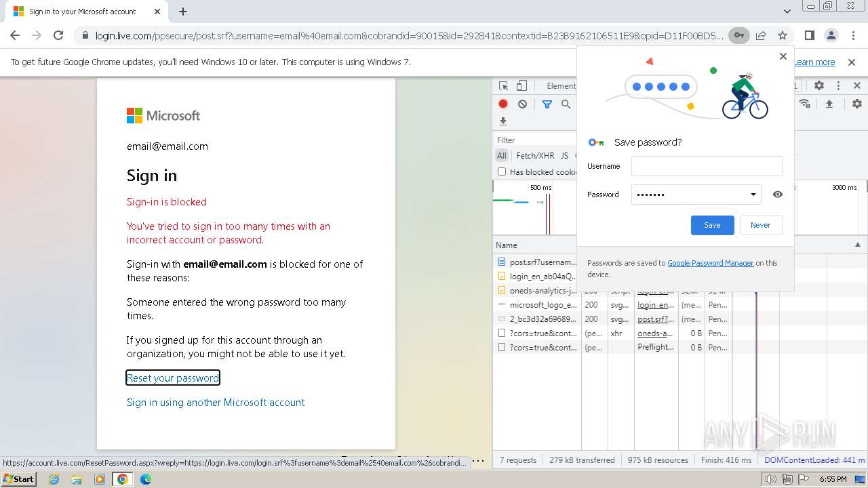Screen dimensions: 868x488
Task: Click oneds-a... initiator link in xhr row
Action: tap(655, 333)
